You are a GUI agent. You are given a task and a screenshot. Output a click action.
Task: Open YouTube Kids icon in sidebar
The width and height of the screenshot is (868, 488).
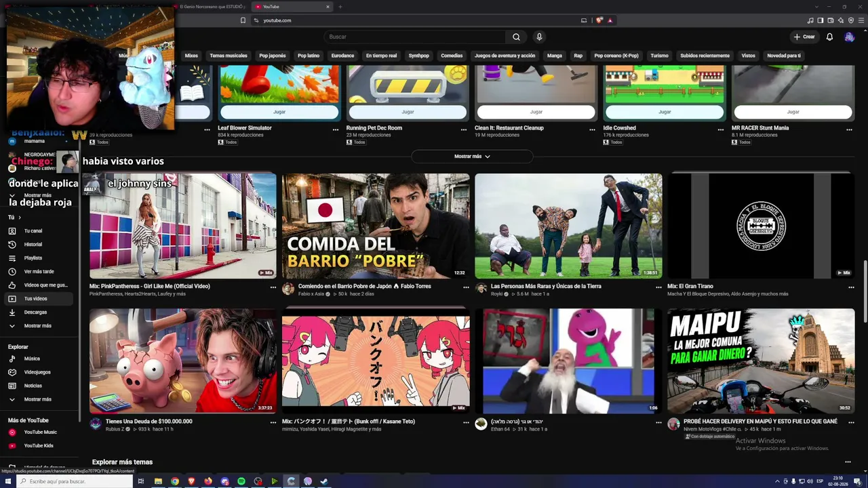coord(12,445)
